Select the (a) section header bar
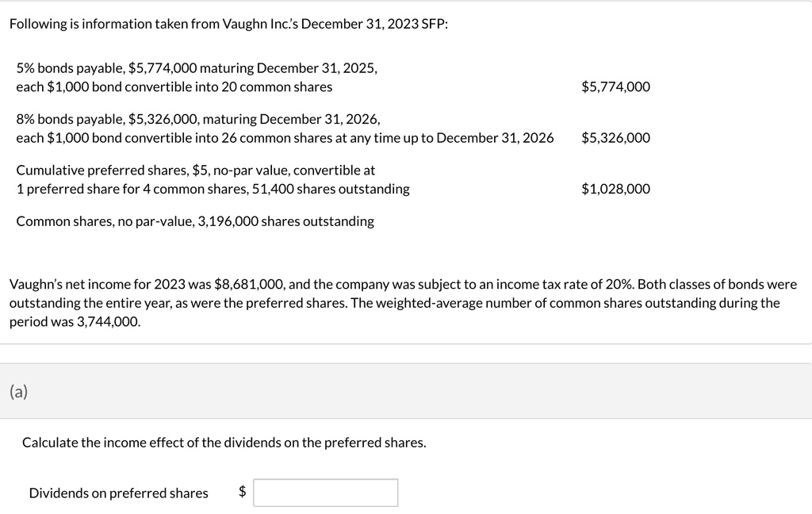This screenshot has height=514, width=812. coord(406,391)
